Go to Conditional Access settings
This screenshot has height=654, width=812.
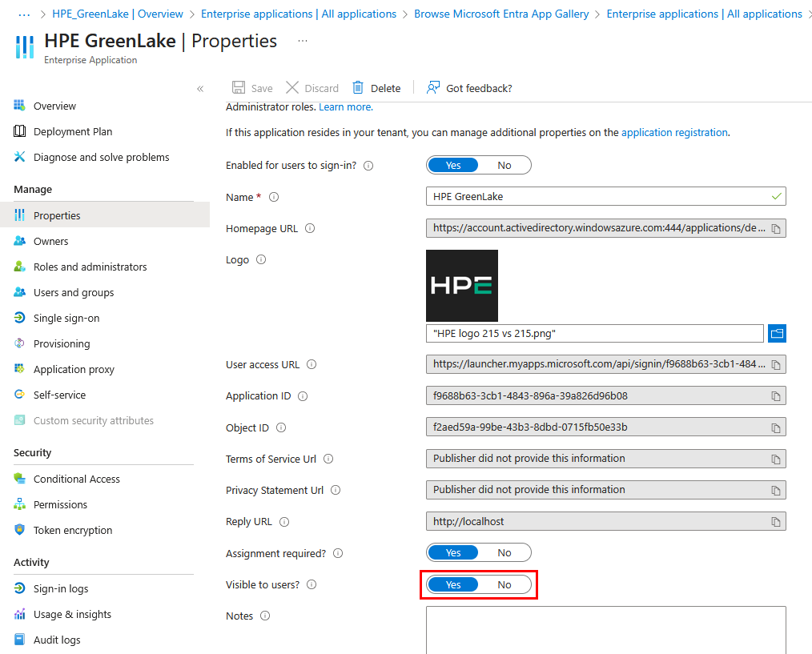tap(76, 479)
